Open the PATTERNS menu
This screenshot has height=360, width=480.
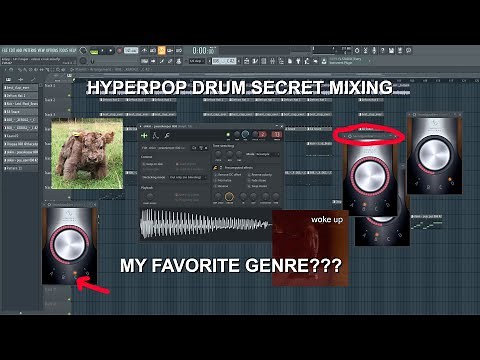pos(29,50)
